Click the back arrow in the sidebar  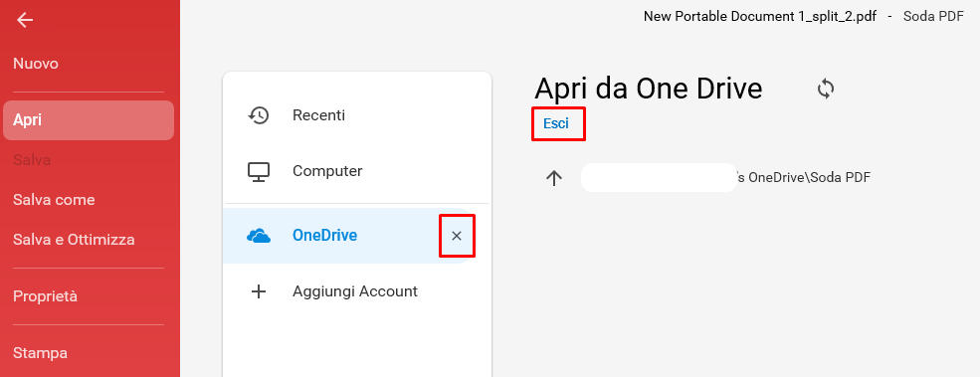25,21
